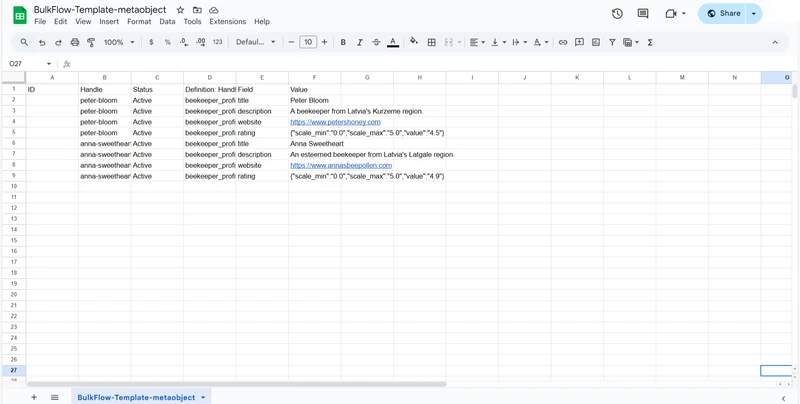
Task: Click the Share button
Action: point(723,14)
